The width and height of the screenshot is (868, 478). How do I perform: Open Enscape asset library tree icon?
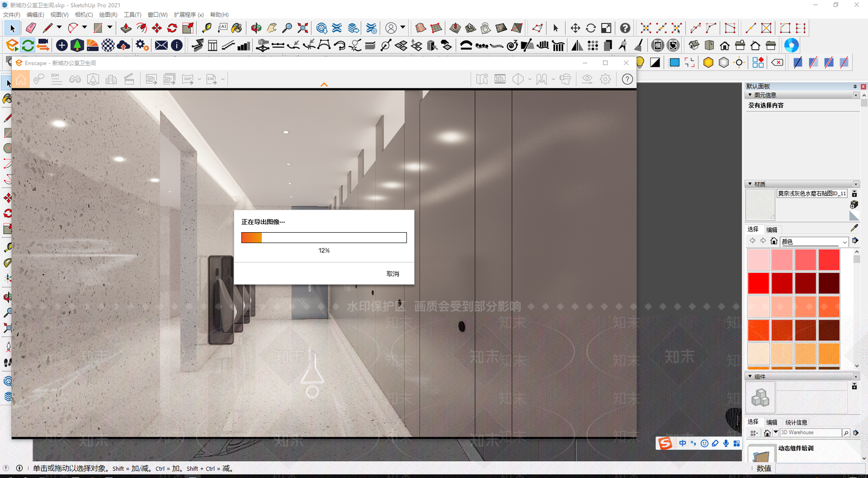point(77,46)
